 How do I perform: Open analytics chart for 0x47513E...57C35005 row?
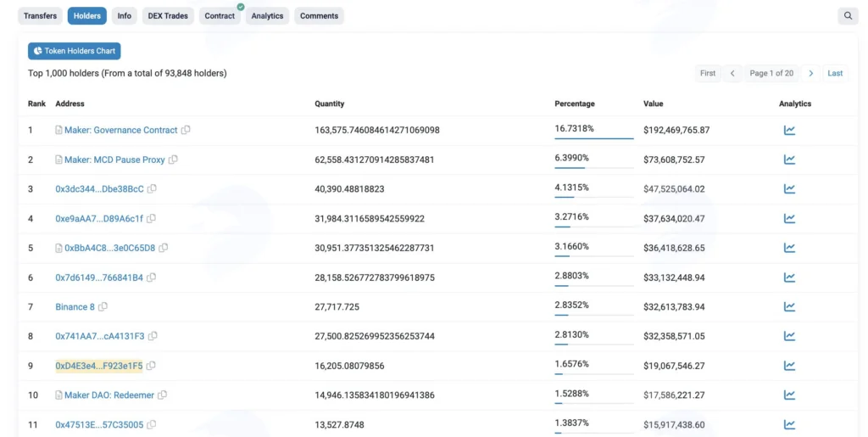pos(789,425)
